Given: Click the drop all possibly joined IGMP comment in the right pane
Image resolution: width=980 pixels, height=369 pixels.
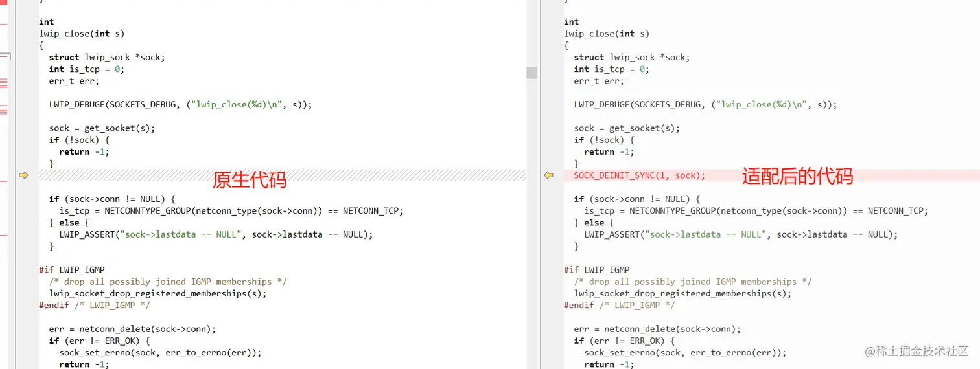Looking at the screenshot, I should coord(693,282).
